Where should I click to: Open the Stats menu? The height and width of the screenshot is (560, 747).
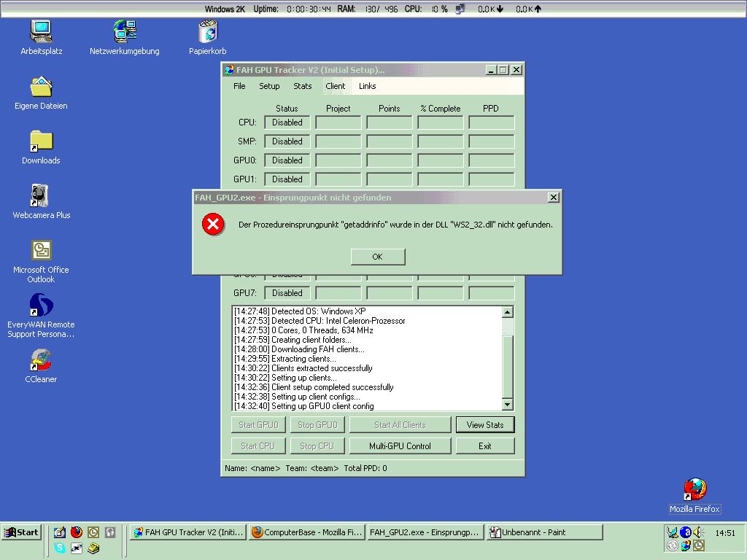coord(303,86)
